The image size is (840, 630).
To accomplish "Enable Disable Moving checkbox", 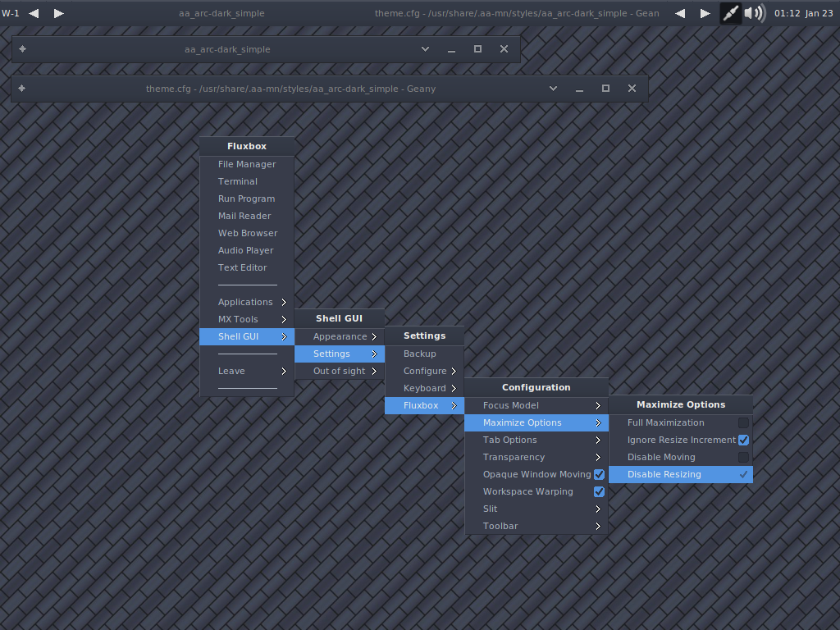I will click(x=743, y=457).
